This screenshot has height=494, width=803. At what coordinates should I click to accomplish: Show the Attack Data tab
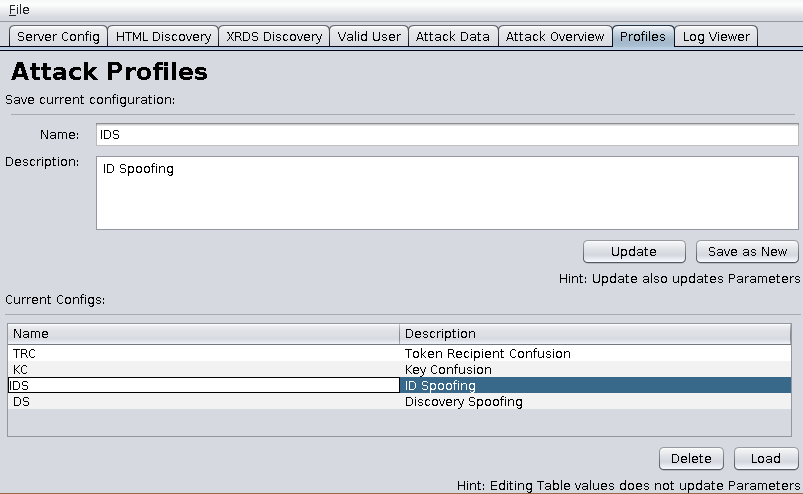tap(453, 37)
